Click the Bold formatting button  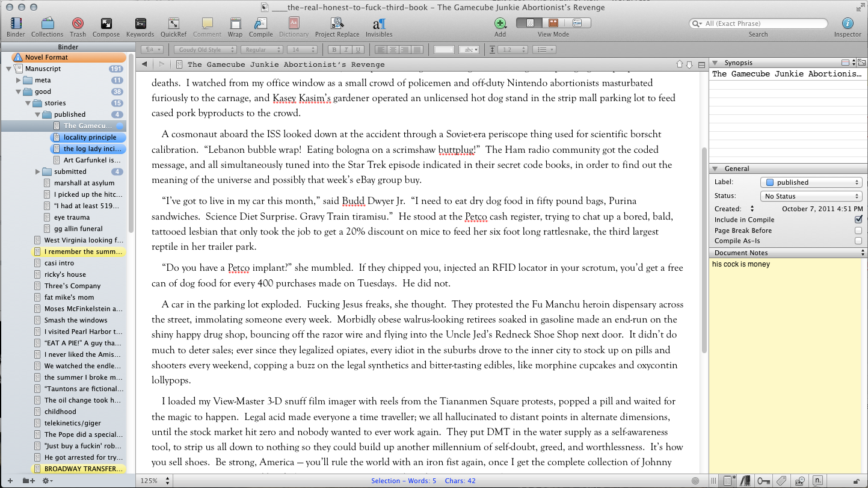[333, 50]
